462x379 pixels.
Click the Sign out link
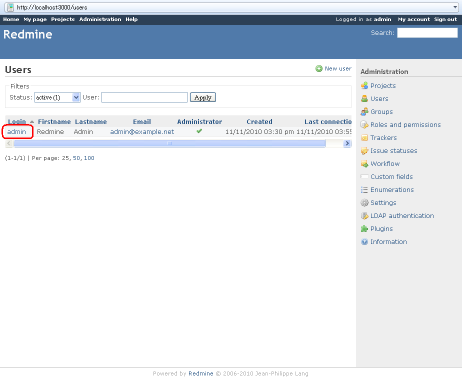445,19
